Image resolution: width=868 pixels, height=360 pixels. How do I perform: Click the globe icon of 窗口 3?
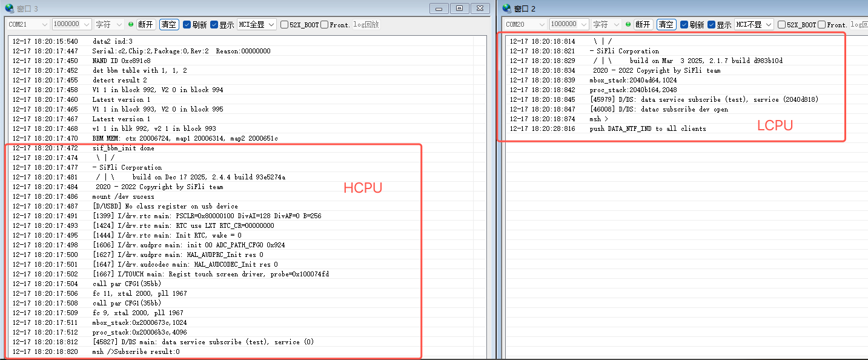(9, 8)
